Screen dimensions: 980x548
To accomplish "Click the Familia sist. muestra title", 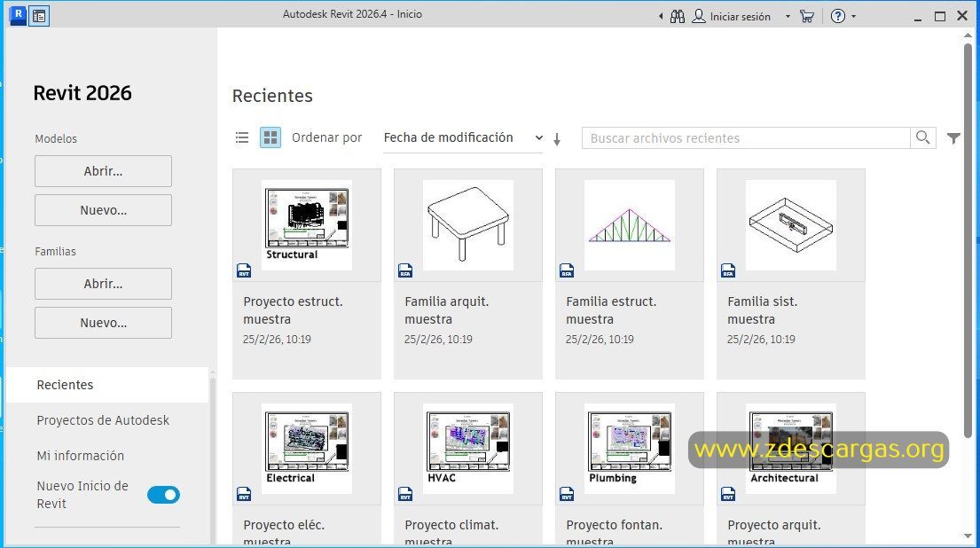I will pos(763,310).
